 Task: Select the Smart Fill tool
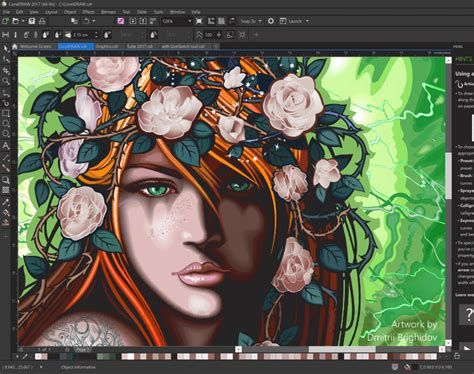6,223
